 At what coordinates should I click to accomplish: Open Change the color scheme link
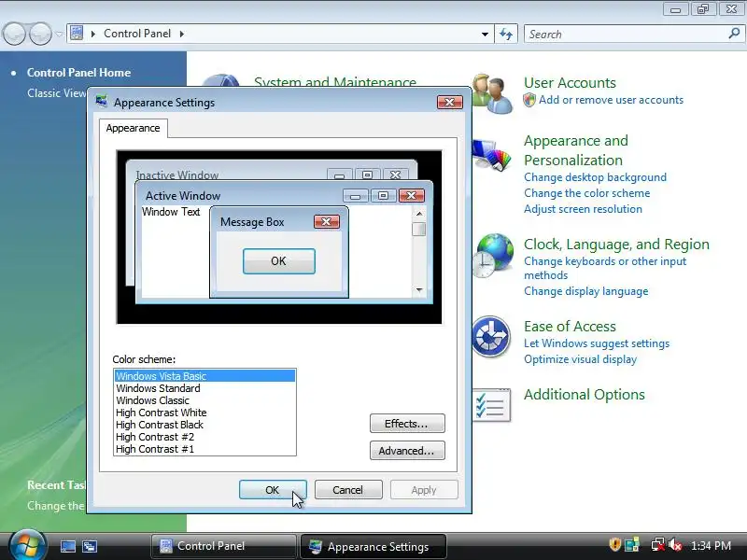pos(587,193)
